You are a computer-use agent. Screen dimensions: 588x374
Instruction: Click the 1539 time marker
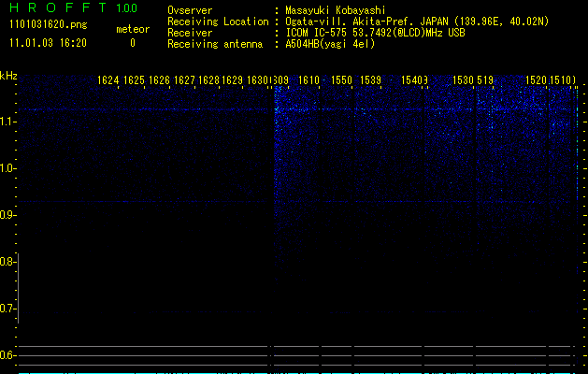(x=370, y=80)
